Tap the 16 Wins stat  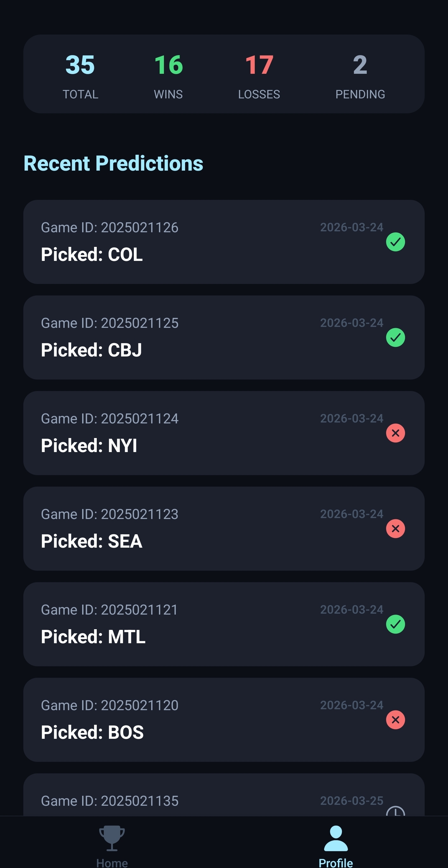pyautogui.click(x=168, y=75)
